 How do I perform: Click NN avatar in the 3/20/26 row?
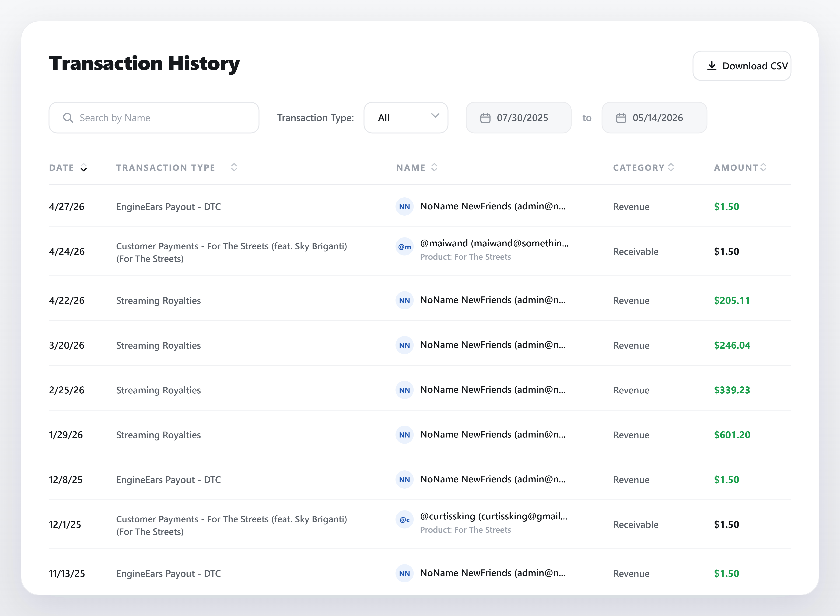(x=405, y=345)
